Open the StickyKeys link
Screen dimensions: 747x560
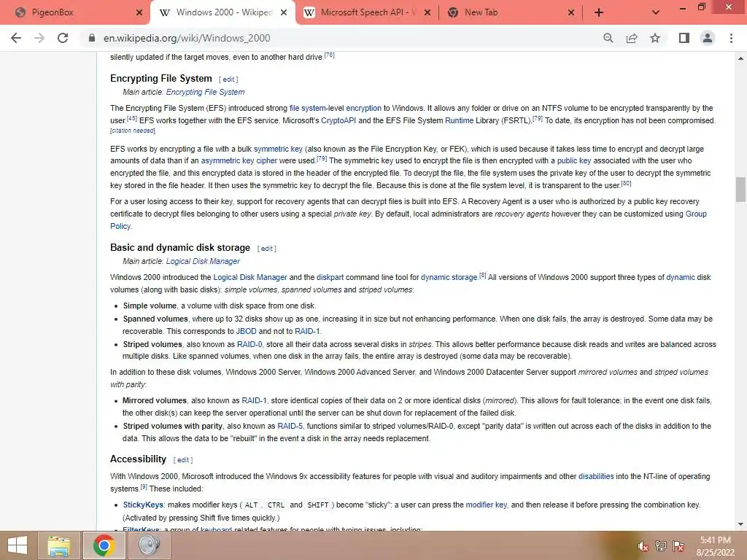coord(144,505)
